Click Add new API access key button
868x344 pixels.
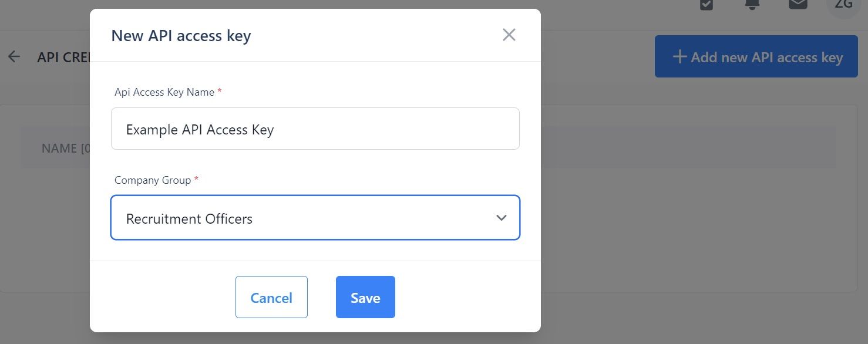[x=756, y=56]
